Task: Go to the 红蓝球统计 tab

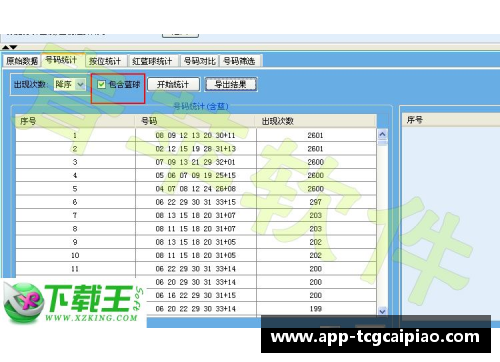Action: 152,61
